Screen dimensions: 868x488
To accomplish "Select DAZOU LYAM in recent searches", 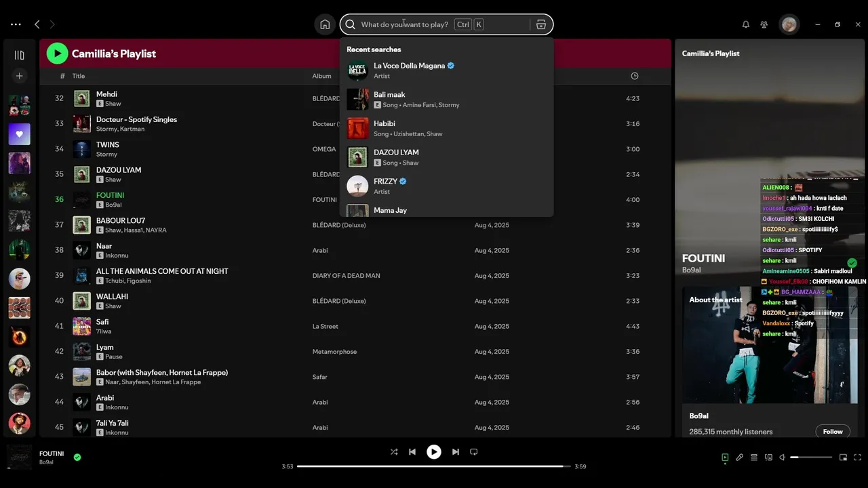I will 446,157.
